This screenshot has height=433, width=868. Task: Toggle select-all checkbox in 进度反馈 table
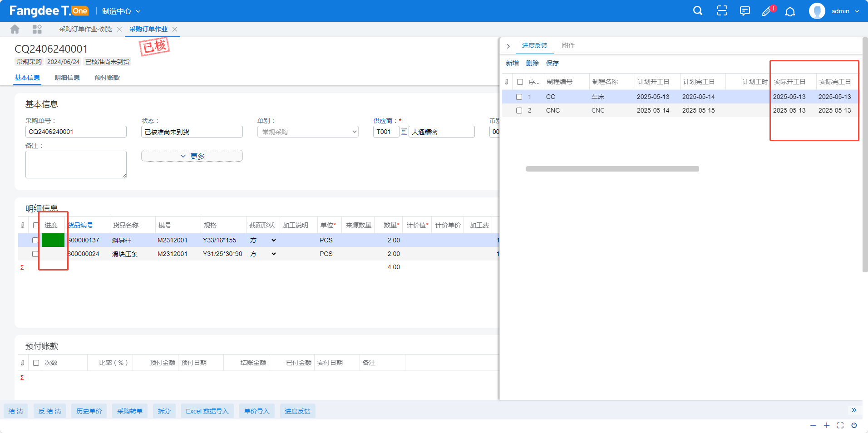pyautogui.click(x=520, y=82)
